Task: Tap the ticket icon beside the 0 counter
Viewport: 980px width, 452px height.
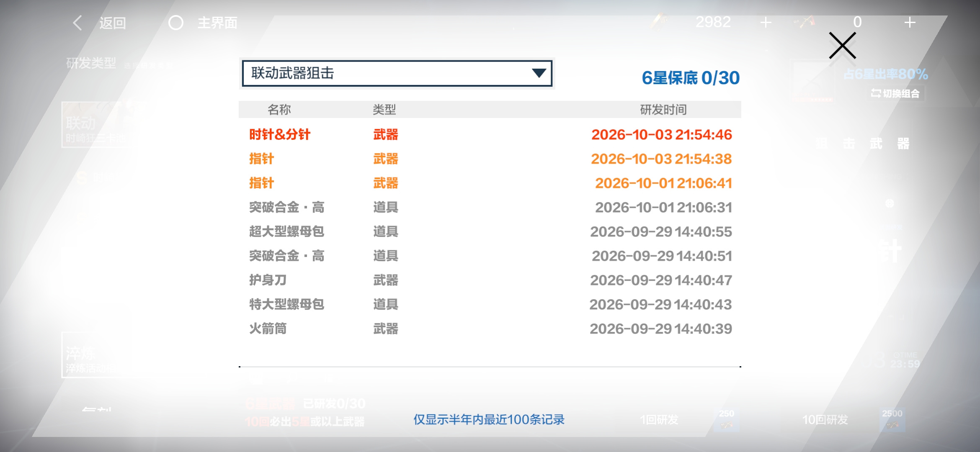Action: click(805, 22)
